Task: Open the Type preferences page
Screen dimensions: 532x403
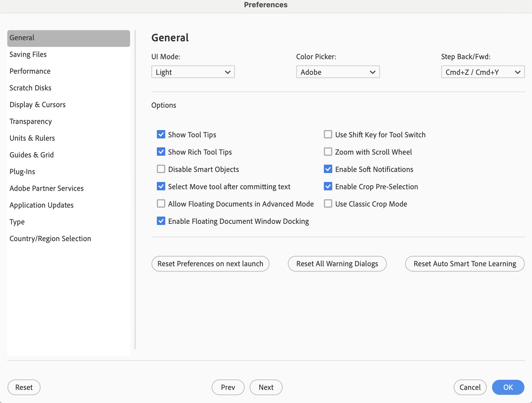Action: click(x=17, y=222)
